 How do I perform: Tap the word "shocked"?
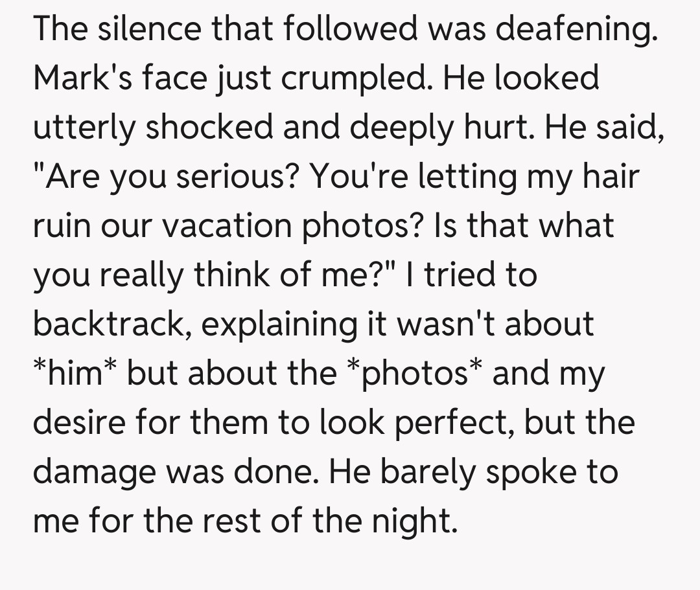[209, 127]
